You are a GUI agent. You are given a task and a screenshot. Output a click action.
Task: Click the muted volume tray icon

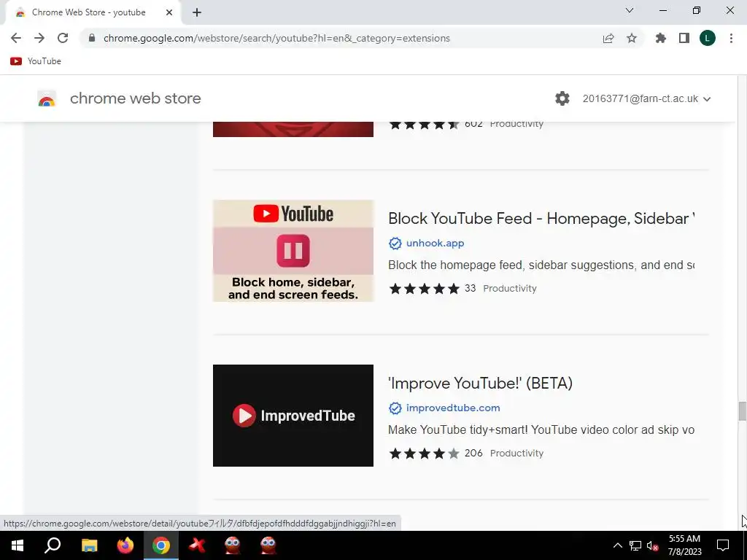[x=653, y=545]
